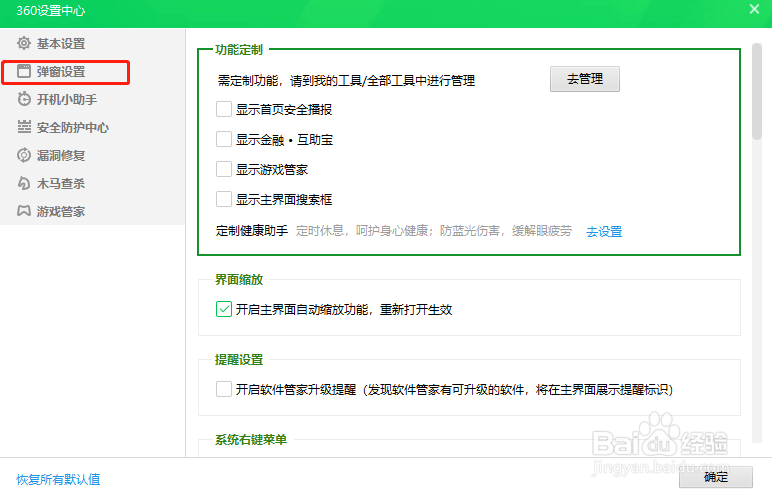This screenshot has height=494, width=772.
Task: Click the 系统右键菜单 section heading
Action: pos(251,439)
